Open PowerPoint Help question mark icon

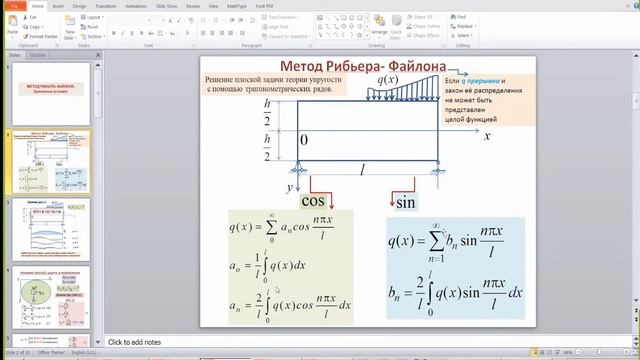pyautogui.click(x=637, y=6)
